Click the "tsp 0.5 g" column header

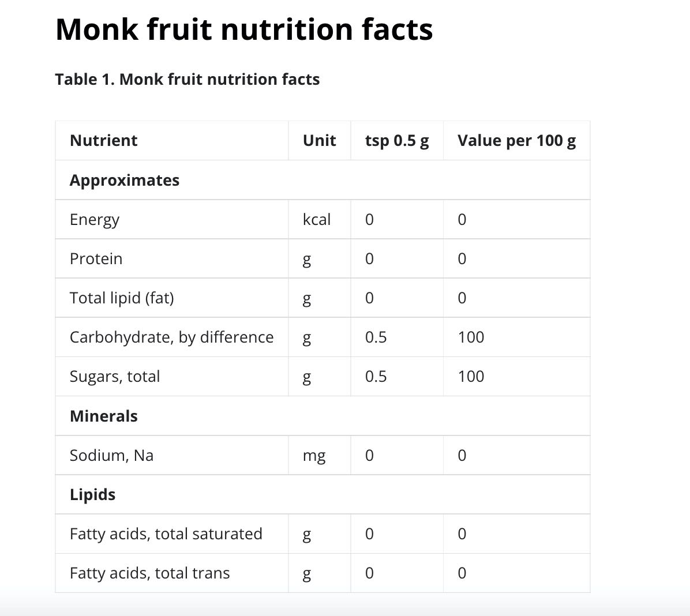click(x=397, y=141)
